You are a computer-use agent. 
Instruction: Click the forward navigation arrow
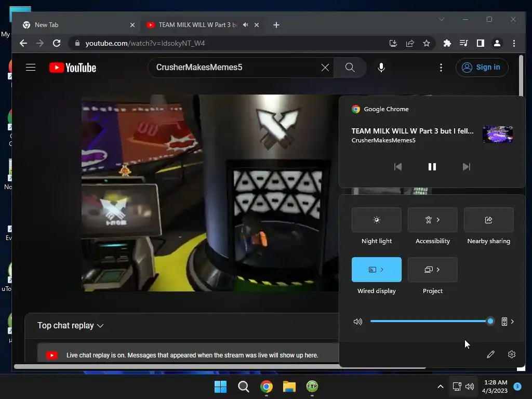39,43
